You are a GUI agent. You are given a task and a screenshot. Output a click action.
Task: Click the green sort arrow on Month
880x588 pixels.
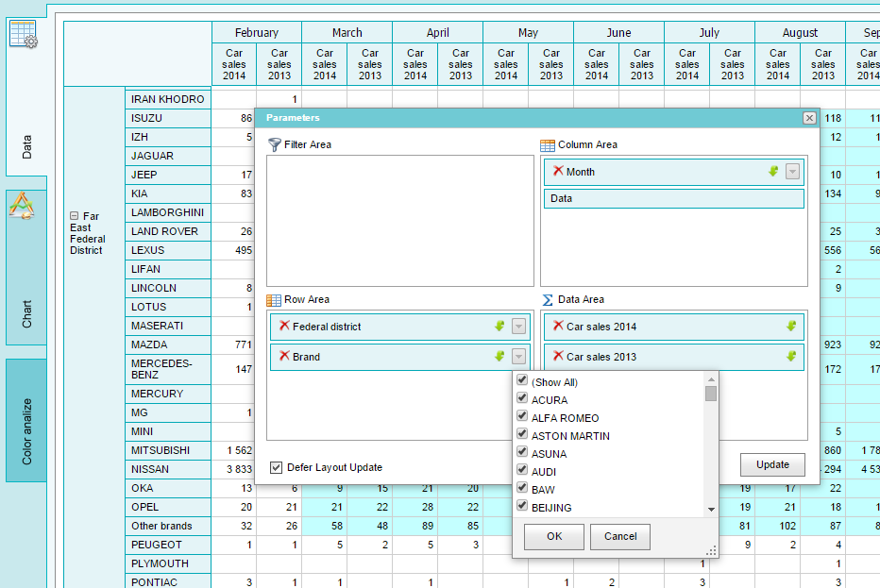pyautogui.click(x=773, y=171)
